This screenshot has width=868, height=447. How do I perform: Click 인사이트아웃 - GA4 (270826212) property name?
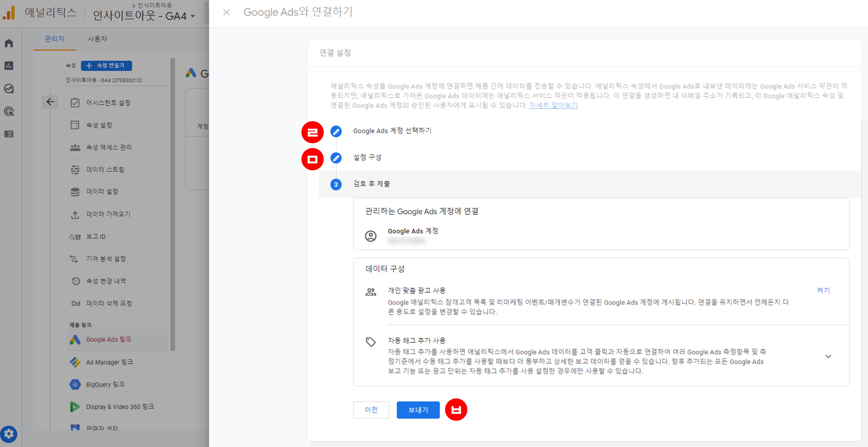(x=104, y=80)
